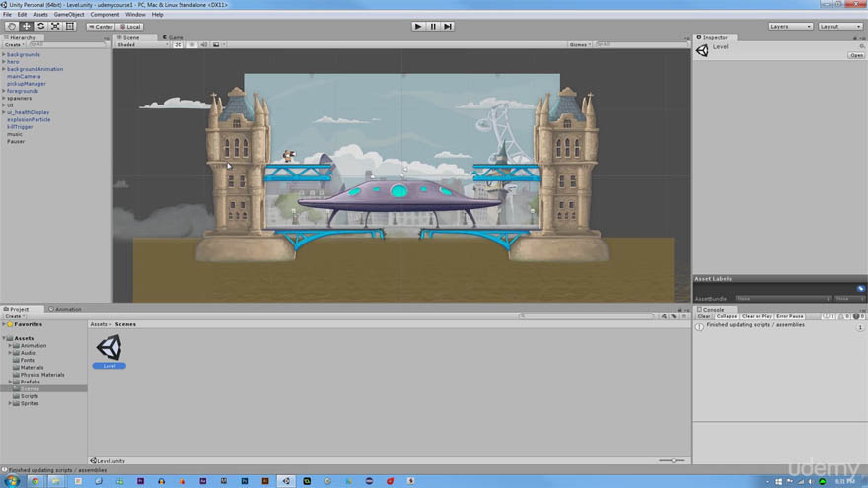Expand the hero hierarchy object
The width and height of the screenshot is (868, 488).
coord(4,62)
